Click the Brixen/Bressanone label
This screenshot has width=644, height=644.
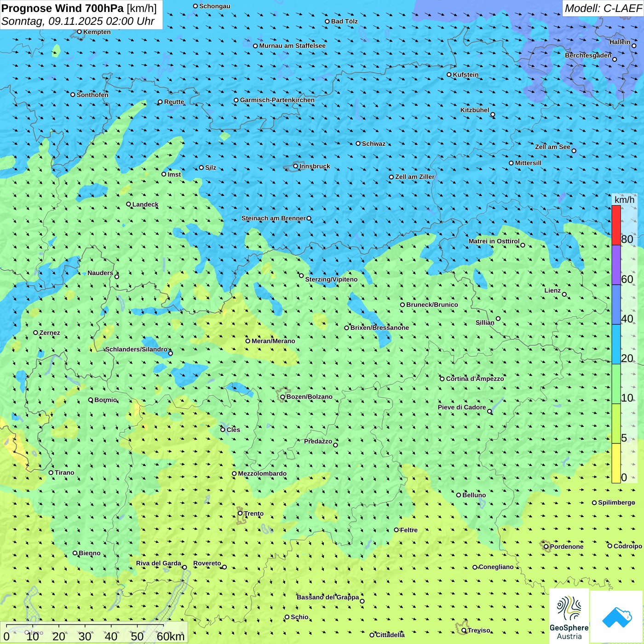click(x=379, y=328)
